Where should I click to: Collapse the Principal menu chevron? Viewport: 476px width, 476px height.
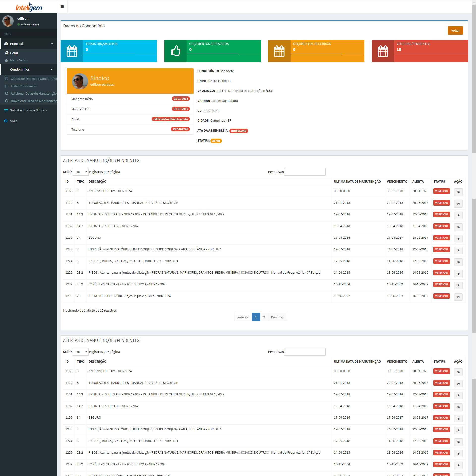click(52, 44)
